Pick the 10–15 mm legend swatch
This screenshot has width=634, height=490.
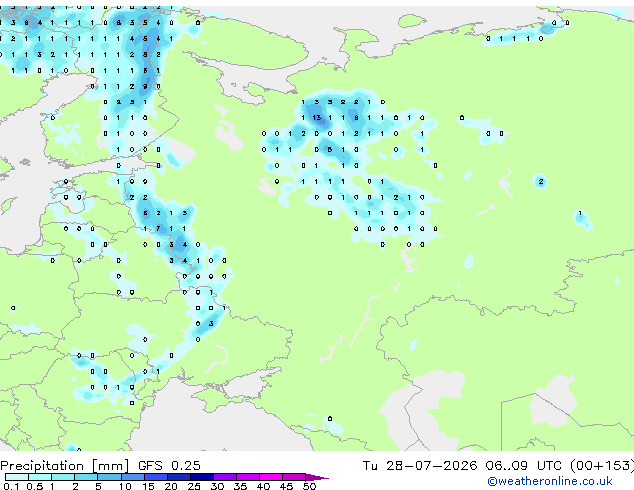pos(132,477)
